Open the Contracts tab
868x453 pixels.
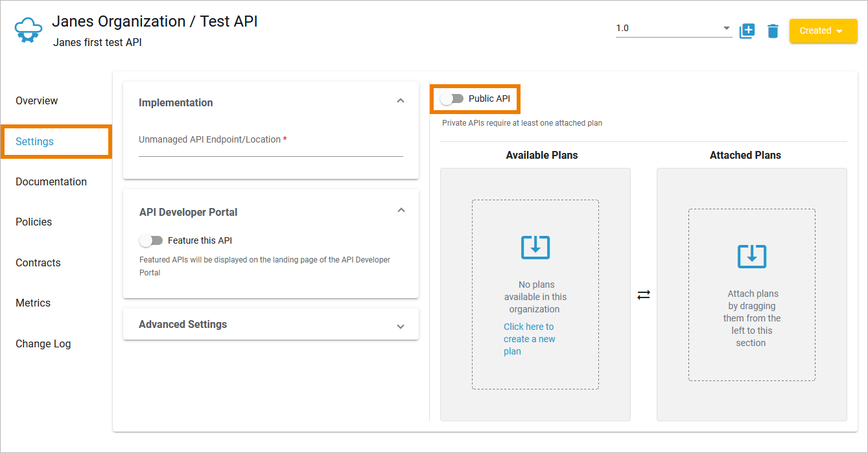pyautogui.click(x=38, y=263)
